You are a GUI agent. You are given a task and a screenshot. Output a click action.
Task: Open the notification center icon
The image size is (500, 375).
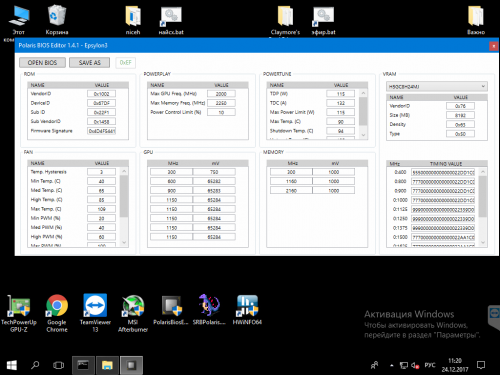[481, 365]
